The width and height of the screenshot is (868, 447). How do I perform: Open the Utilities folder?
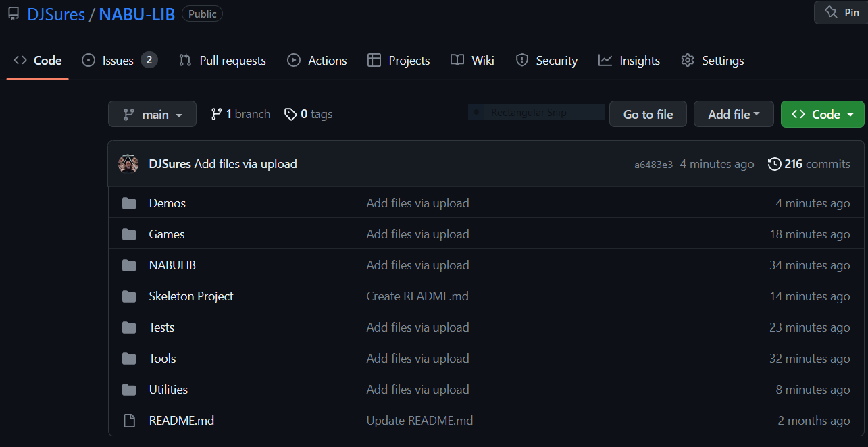(168, 390)
